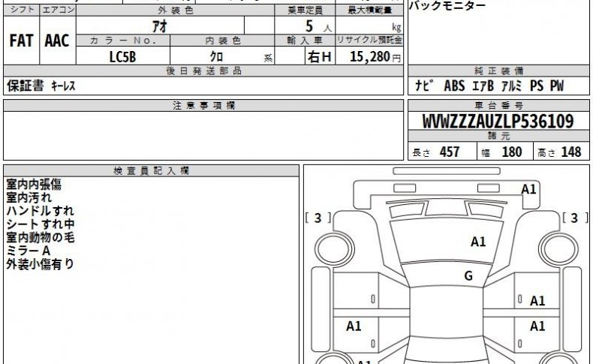Select the 右H steering value
Viewport: 593px width, 364px height.
coord(320,57)
